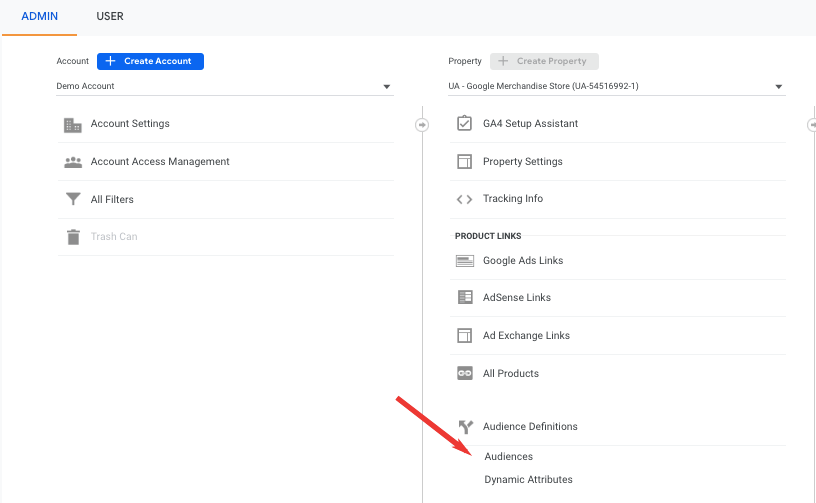Click the greyed Create Property button
Image resolution: width=816 pixels, height=503 pixels.
pyautogui.click(x=544, y=61)
